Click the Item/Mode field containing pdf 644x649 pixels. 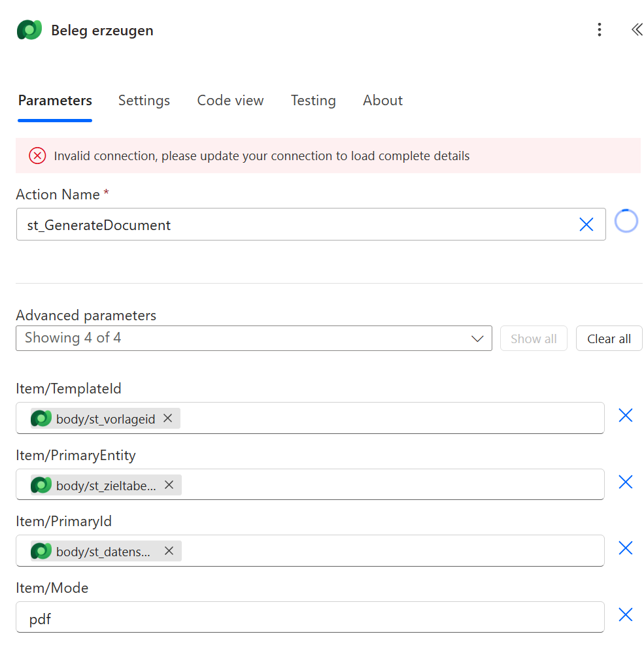(310, 617)
